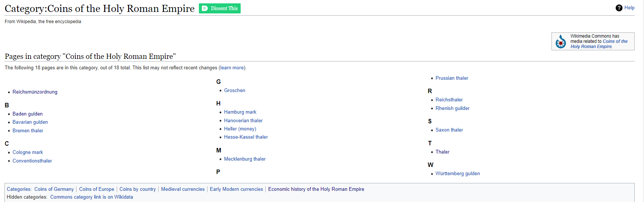Open the Medieval currencies category
Viewport: 644px width, 202px height.
[x=182, y=189]
